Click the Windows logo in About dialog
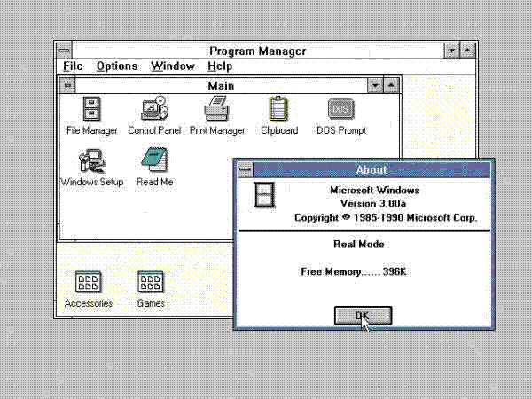Screen dimensions: 532x399 click(264, 195)
